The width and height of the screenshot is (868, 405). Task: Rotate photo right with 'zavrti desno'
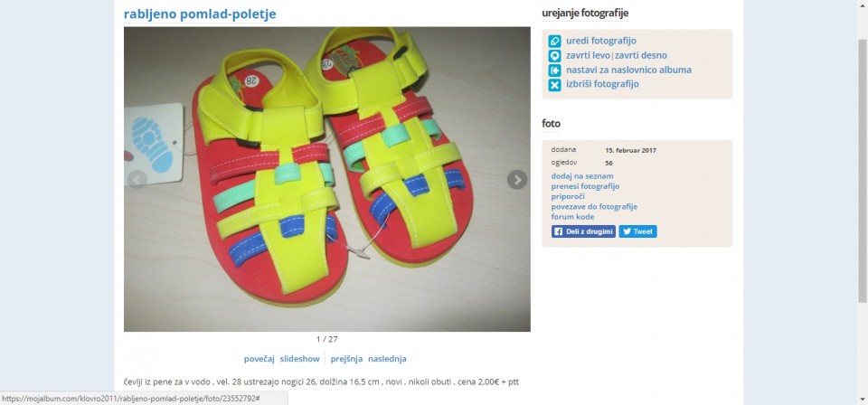(641, 55)
